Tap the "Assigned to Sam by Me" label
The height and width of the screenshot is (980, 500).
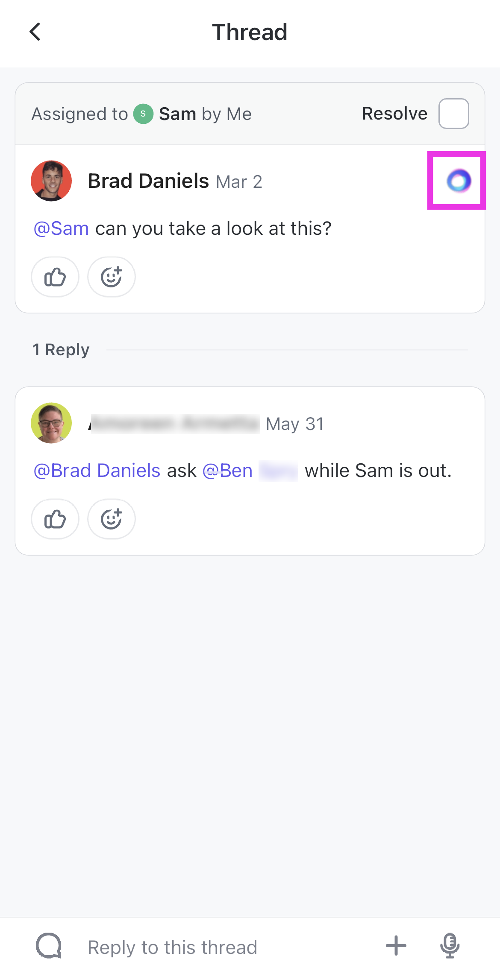141,114
